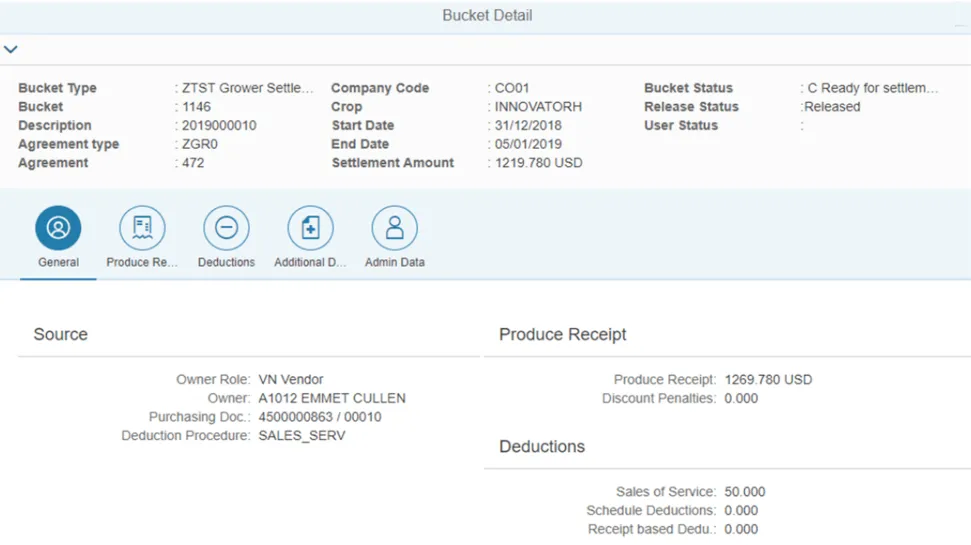This screenshot has height=545, width=971.
Task: Go to the Admin Data tab label
Action: (394, 262)
